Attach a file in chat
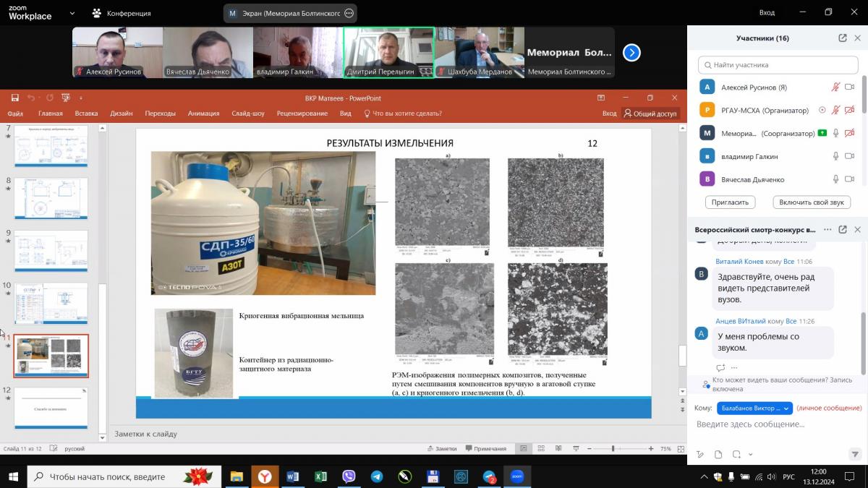 (718, 455)
